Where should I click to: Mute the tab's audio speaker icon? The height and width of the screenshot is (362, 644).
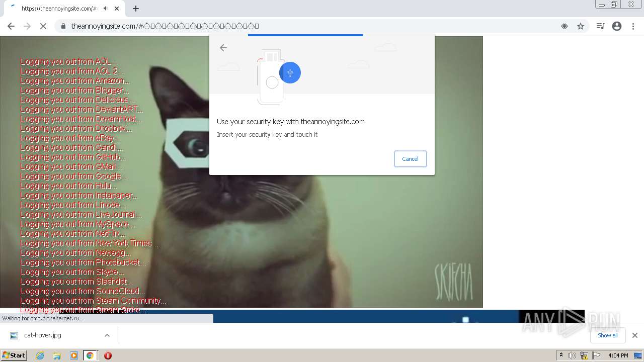106,9
